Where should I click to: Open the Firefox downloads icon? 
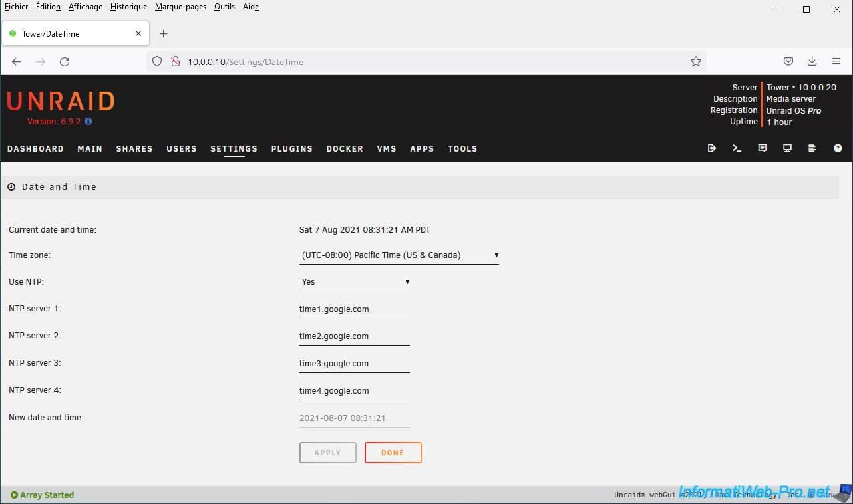pos(812,61)
